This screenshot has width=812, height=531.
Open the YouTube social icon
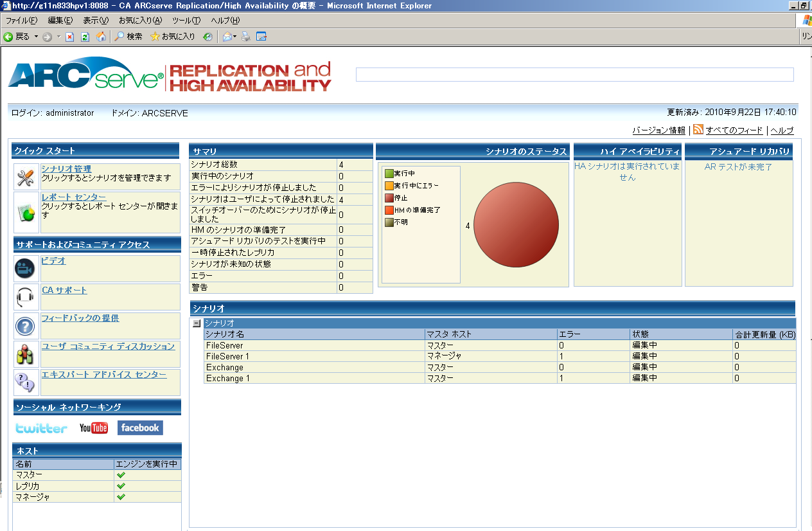point(94,428)
